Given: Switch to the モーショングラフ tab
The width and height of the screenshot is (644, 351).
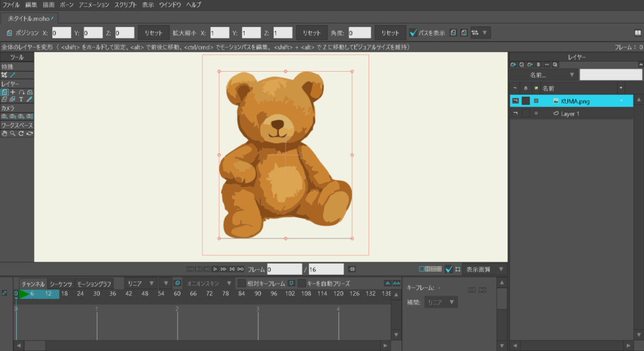Looking at the screenshot, I should pos(94,284).
